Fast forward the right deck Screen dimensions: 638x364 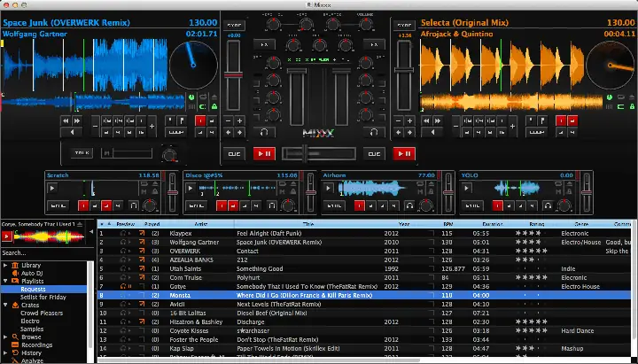[438, 120]
